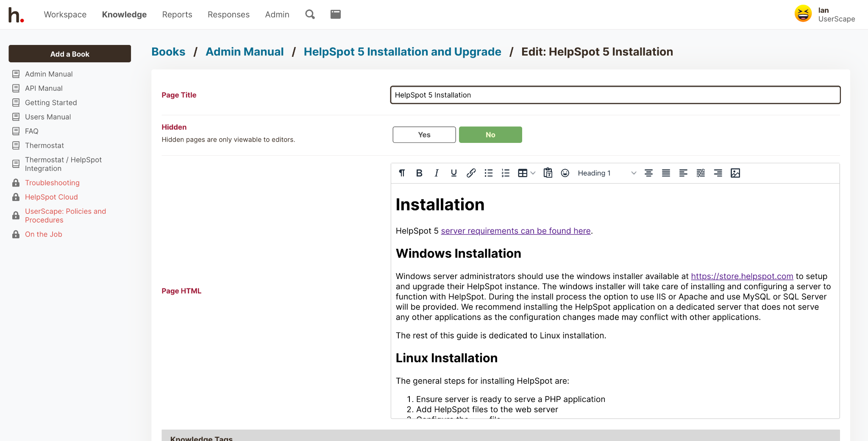Click the Linux Installation heading text
This screenshot has width=868, height=441.
[447, 358]
